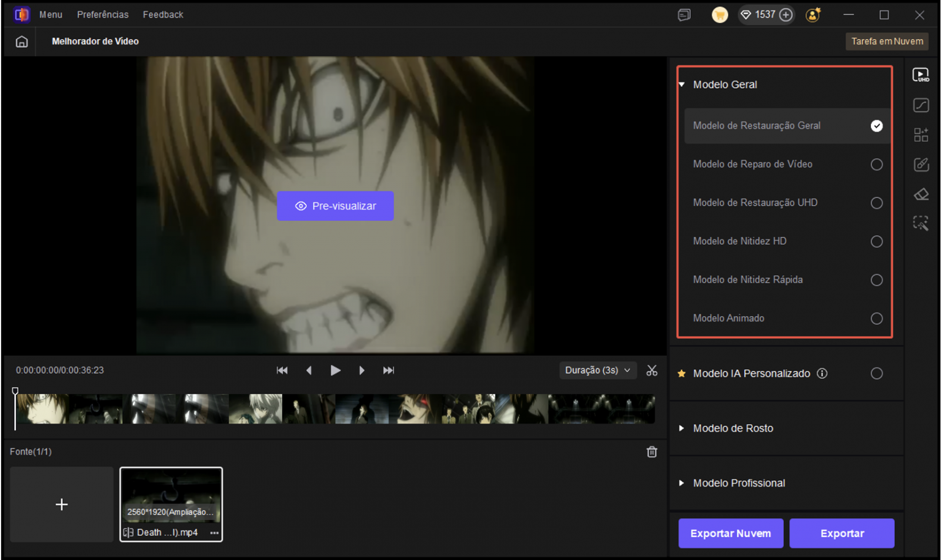This screenshot has height=560, width=941.
Task: Open the UHD video enhancer sidebar tool
Action: [920, 75]
